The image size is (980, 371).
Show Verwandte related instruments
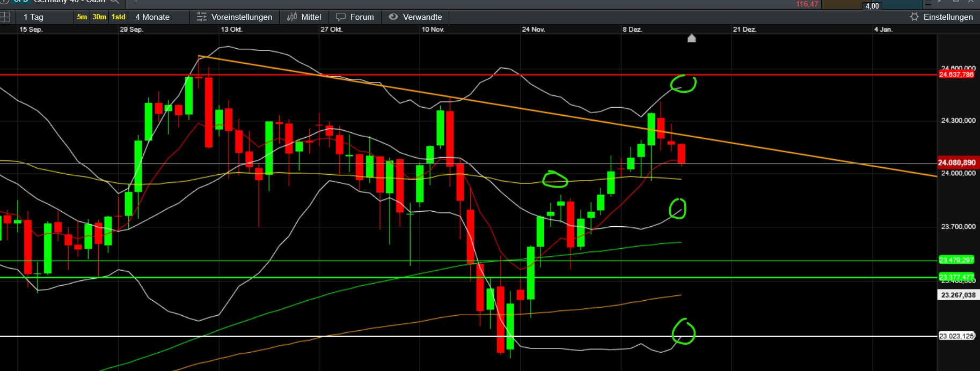coord(415,17)
